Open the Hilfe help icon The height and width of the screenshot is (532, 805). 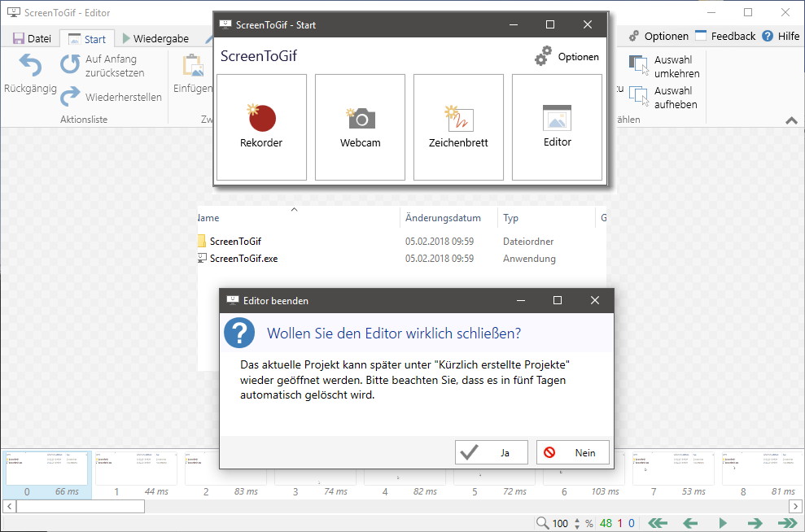(768, 36)
